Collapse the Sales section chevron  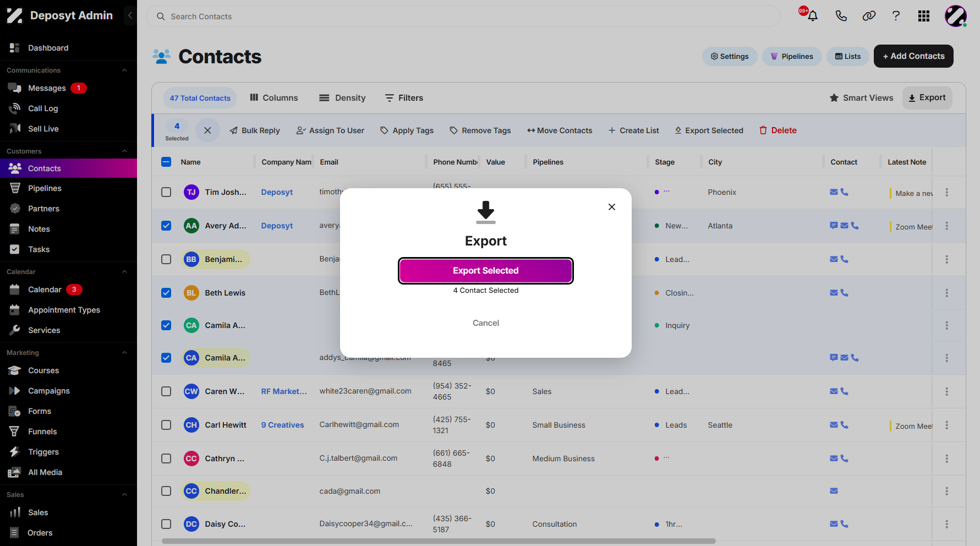click(x=124, y=495)
